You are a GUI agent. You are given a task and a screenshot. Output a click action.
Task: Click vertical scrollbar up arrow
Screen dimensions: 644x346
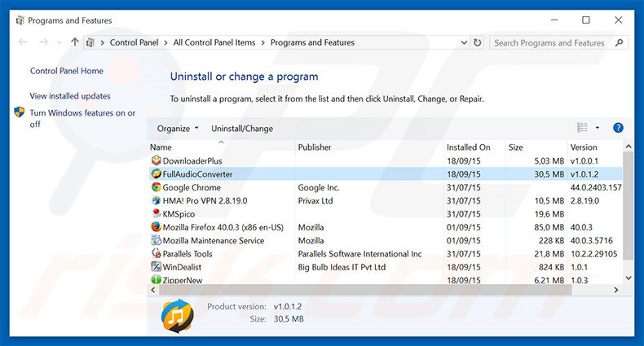click(x=629, y=147)
